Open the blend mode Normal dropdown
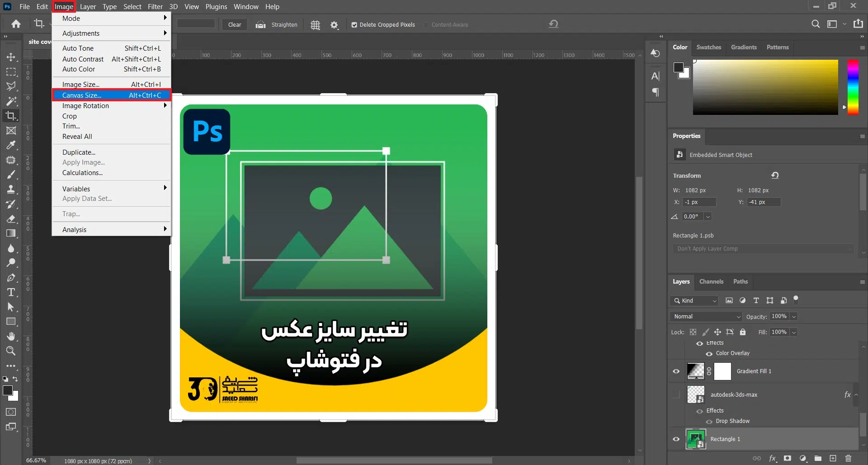 [707, 317]
